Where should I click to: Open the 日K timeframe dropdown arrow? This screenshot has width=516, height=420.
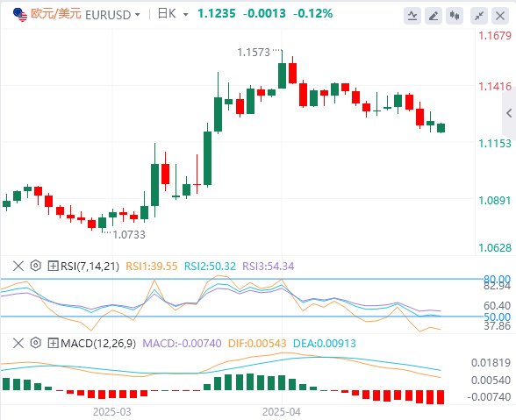(186, 15)
